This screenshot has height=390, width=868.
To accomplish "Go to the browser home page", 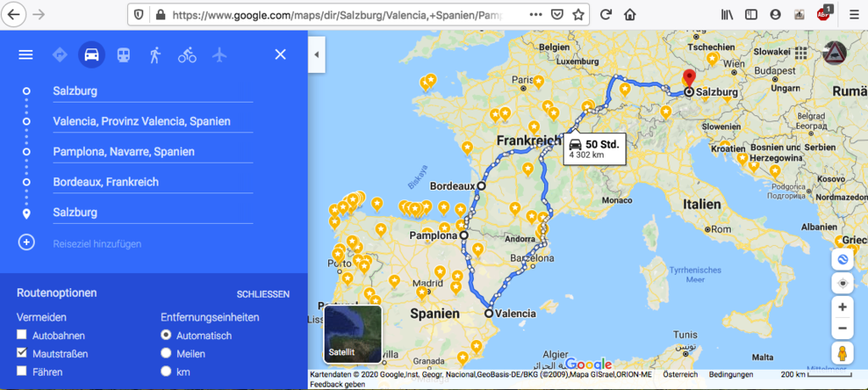I will [x=630, y=15].
